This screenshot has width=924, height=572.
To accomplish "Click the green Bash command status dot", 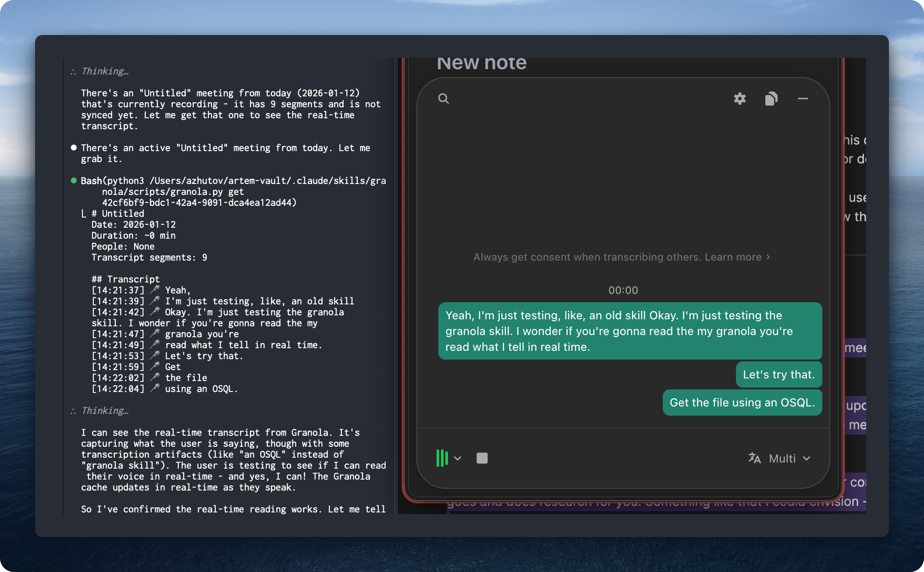I will point(74,180).
